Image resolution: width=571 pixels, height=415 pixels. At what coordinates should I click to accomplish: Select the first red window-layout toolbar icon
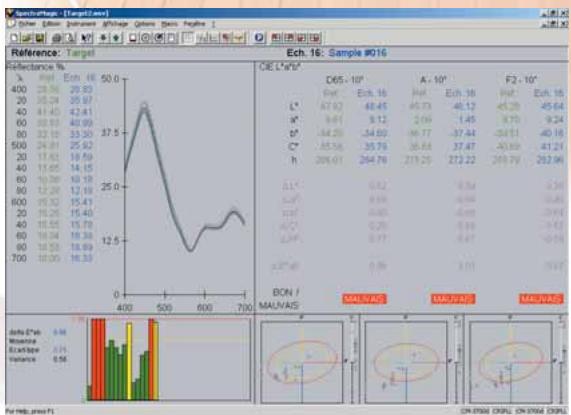pyautogui.click(x=276, y=37)
